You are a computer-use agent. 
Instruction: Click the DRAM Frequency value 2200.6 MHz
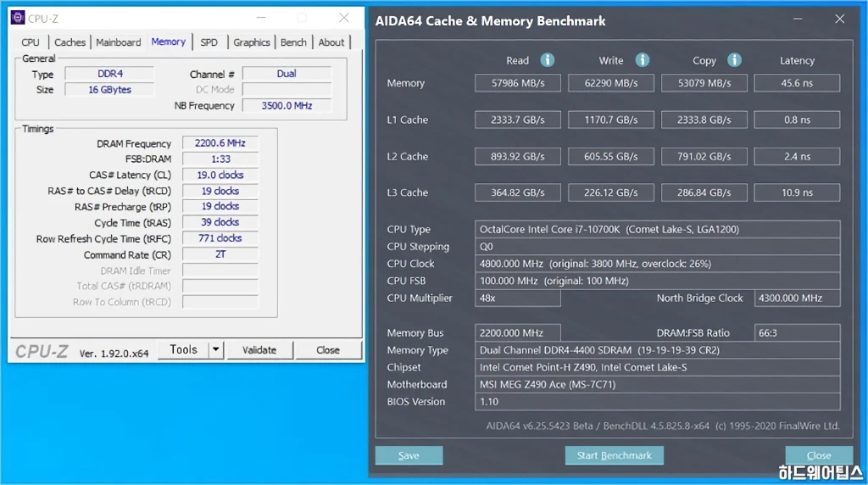coord(220,142)
